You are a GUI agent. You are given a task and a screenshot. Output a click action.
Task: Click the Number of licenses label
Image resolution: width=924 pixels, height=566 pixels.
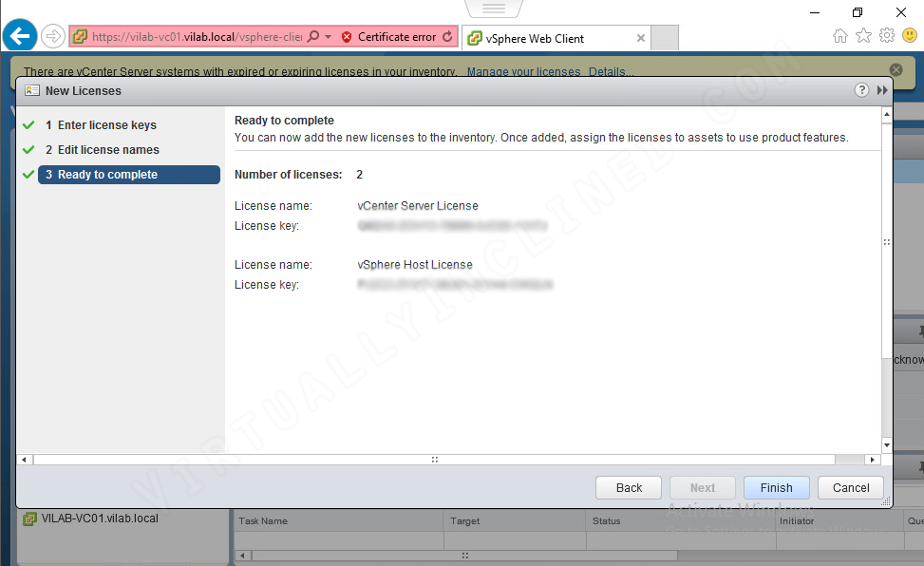click(288, 175)
